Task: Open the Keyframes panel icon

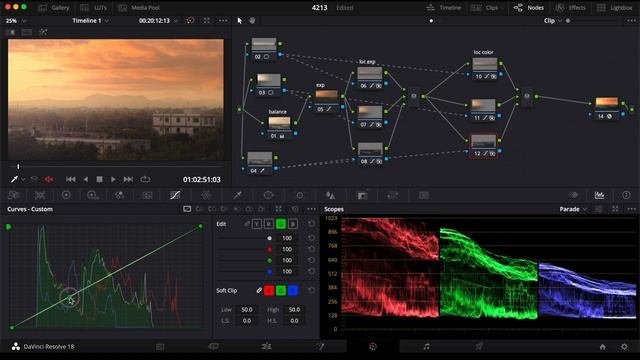Action: pyautogui.click(x=573, y=195)
